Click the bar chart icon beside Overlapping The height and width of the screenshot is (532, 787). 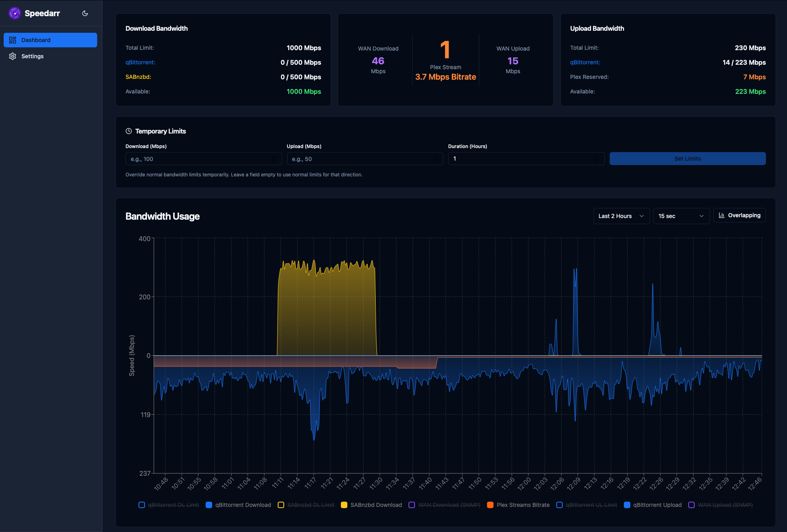[x=721, y=215]
